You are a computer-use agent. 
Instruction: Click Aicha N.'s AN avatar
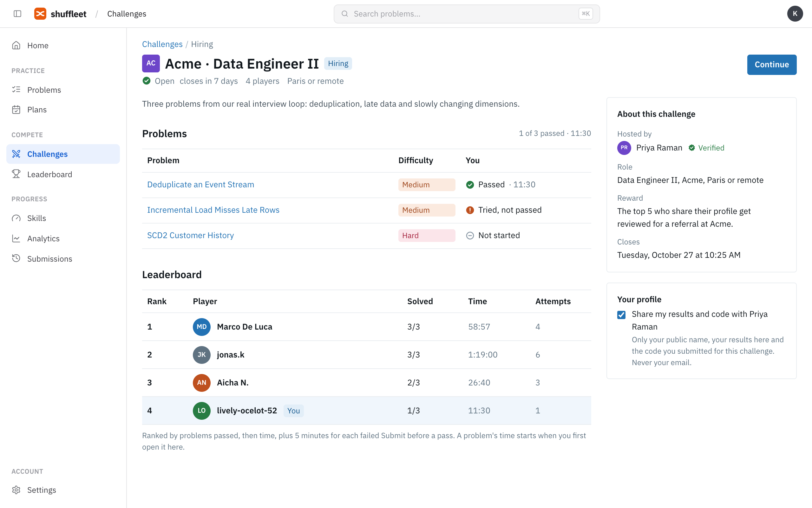(202, 383)
